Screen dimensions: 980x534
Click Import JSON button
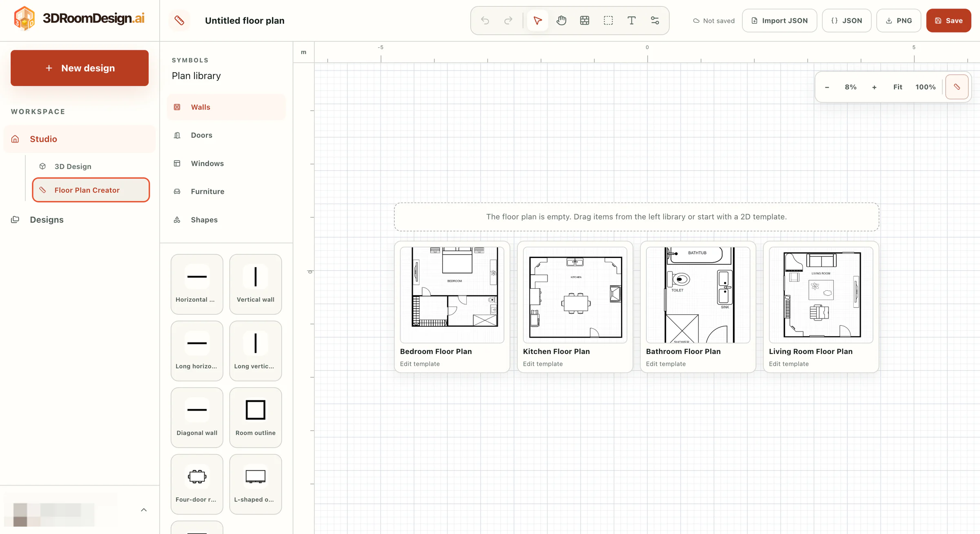779,20
